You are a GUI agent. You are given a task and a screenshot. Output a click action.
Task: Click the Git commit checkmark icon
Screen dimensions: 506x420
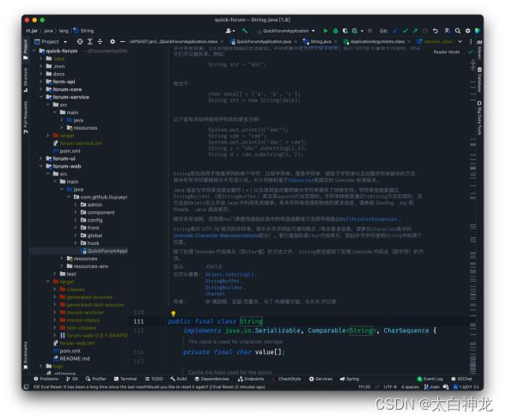coord(405,31)
